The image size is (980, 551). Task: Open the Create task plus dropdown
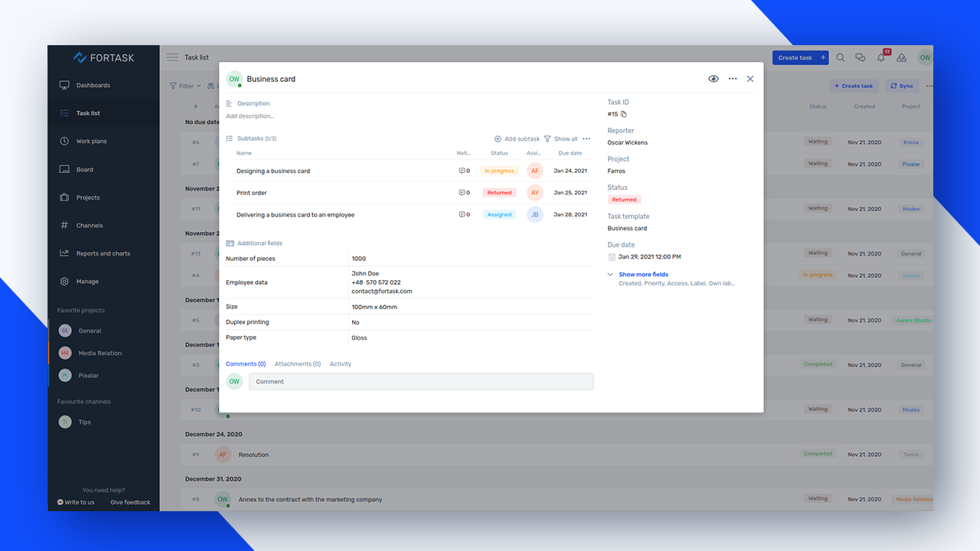click(823, 57)
